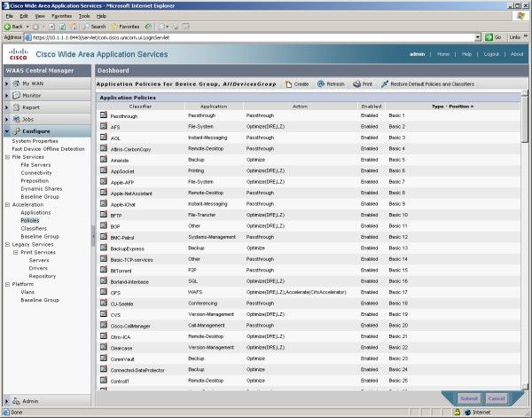
Task: Expand the My WAN section arrow
Action: 7,83
